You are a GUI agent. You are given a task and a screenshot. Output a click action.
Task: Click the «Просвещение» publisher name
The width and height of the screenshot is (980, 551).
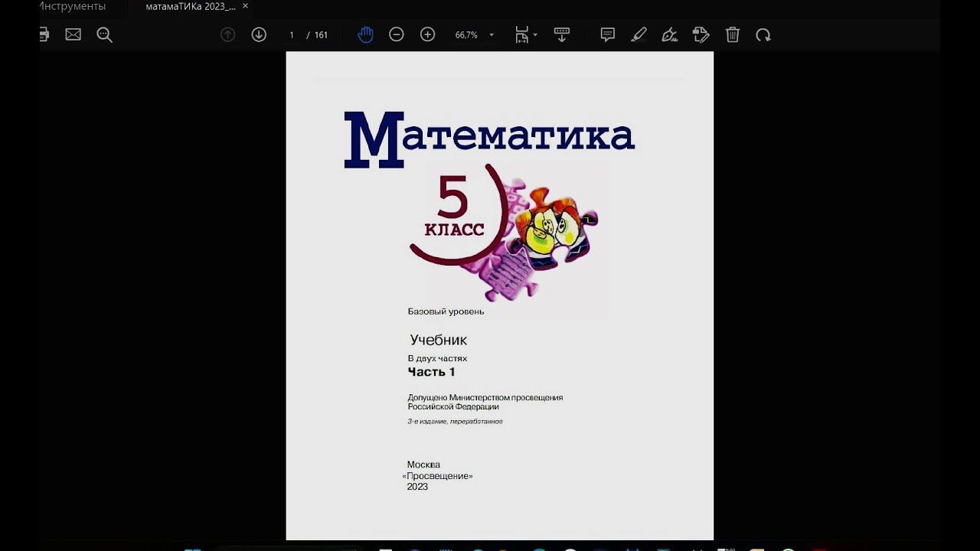tap(437, 476)
